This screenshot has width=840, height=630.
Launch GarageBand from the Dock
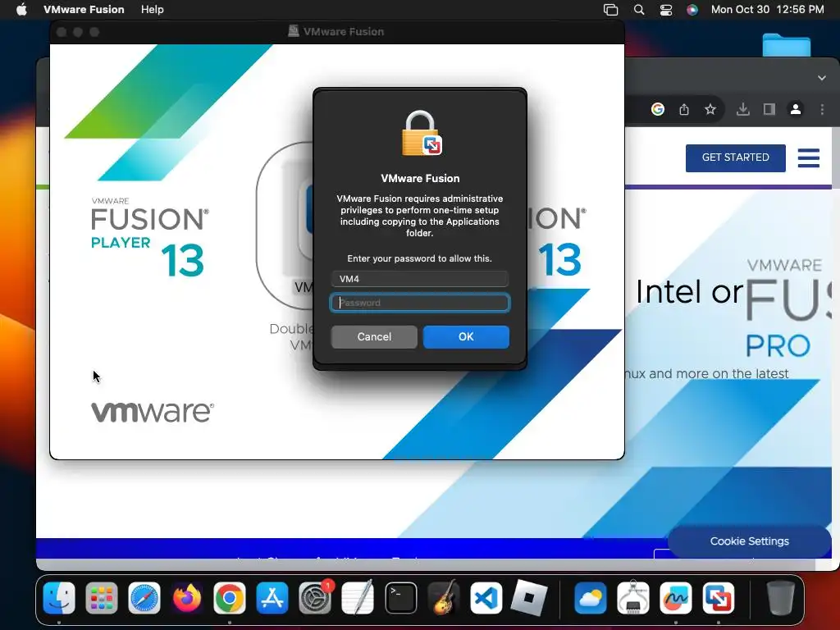pos(444,598)
